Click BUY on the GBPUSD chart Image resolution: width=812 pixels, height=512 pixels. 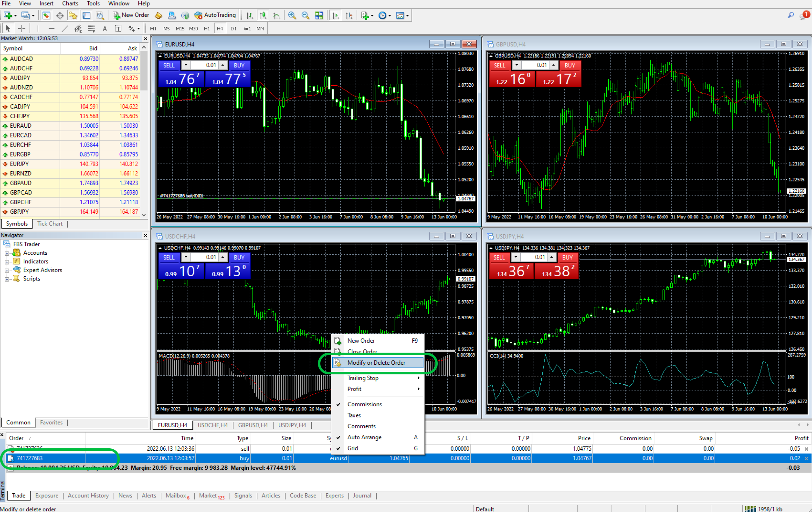pos(570,65)
